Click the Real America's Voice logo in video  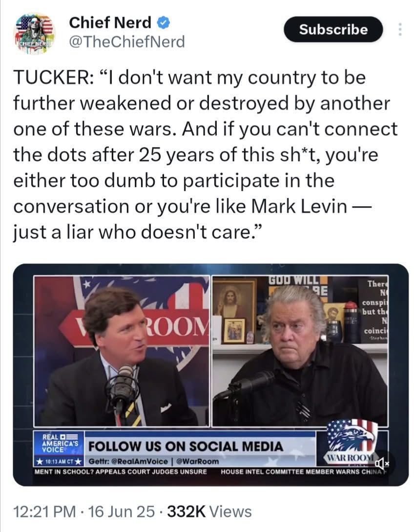[x=59, y=443]
